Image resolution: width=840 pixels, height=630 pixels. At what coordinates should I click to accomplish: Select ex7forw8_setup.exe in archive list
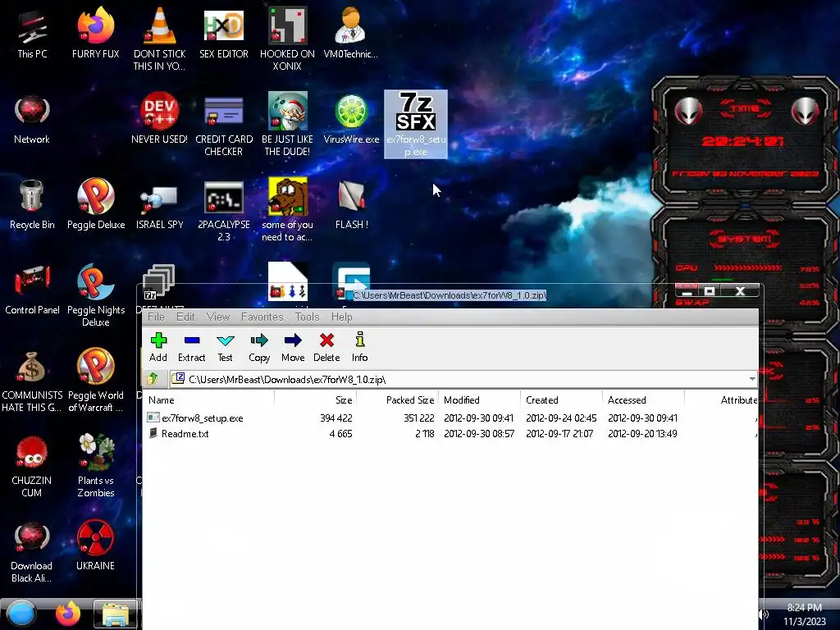coord(203,418)
